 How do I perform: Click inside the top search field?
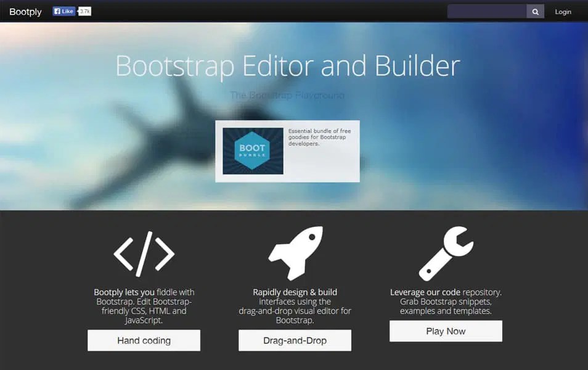[x=487, y=11]
